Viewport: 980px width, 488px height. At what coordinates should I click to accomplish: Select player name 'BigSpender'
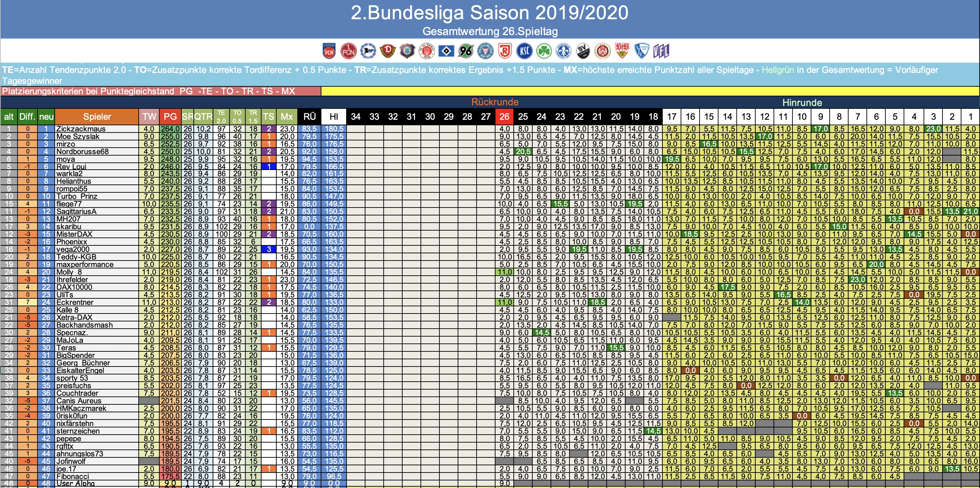(76, 355)
